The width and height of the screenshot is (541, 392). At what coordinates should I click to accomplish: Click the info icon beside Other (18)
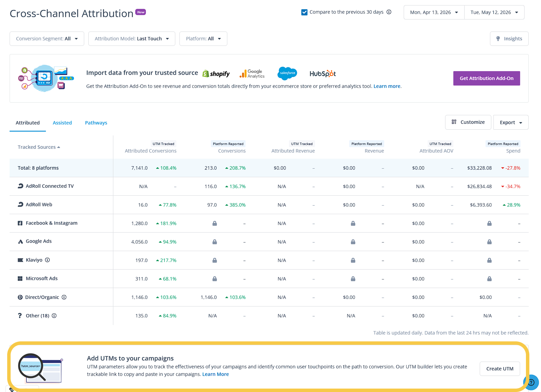click(54, 316)
